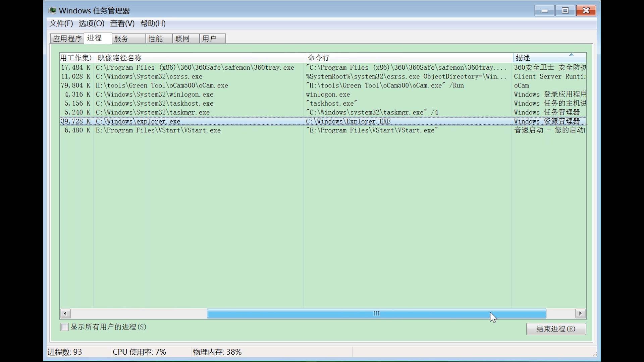Open the 选项(O) menu

click(x=91, y=23)
